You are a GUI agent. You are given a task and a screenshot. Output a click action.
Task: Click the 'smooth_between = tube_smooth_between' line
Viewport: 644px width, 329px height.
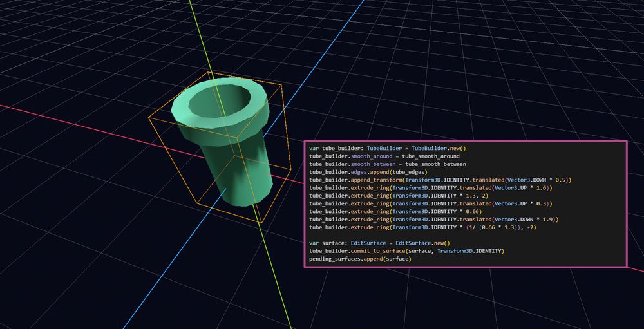click(388, 164)
